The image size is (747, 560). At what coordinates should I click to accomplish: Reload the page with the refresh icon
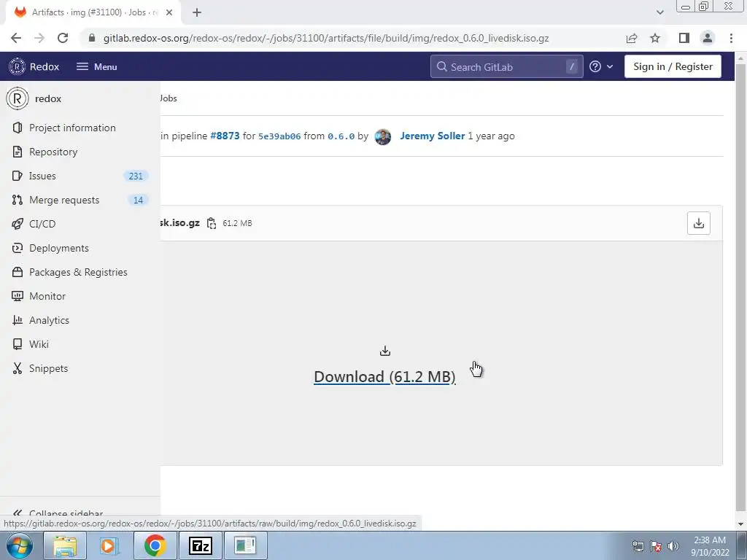tap(63, 38)
